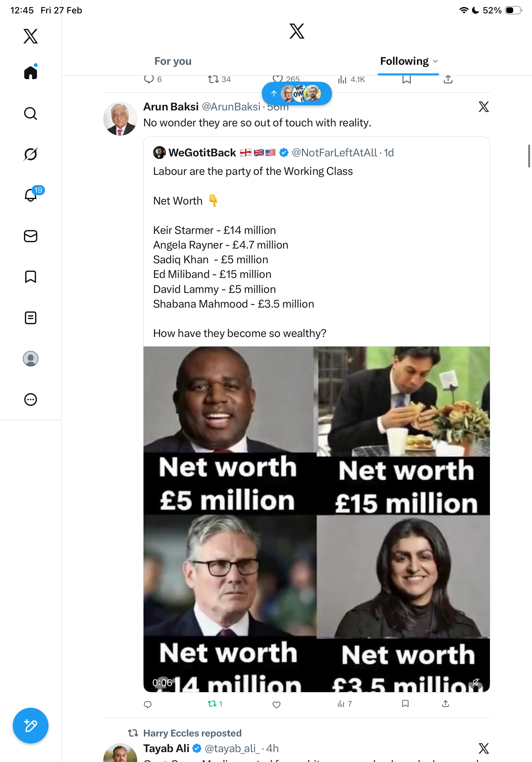This screenshot has height=762, width=532.
Task: Open the @NotFarLeftAtAll handle link
Action: [334, 153]
